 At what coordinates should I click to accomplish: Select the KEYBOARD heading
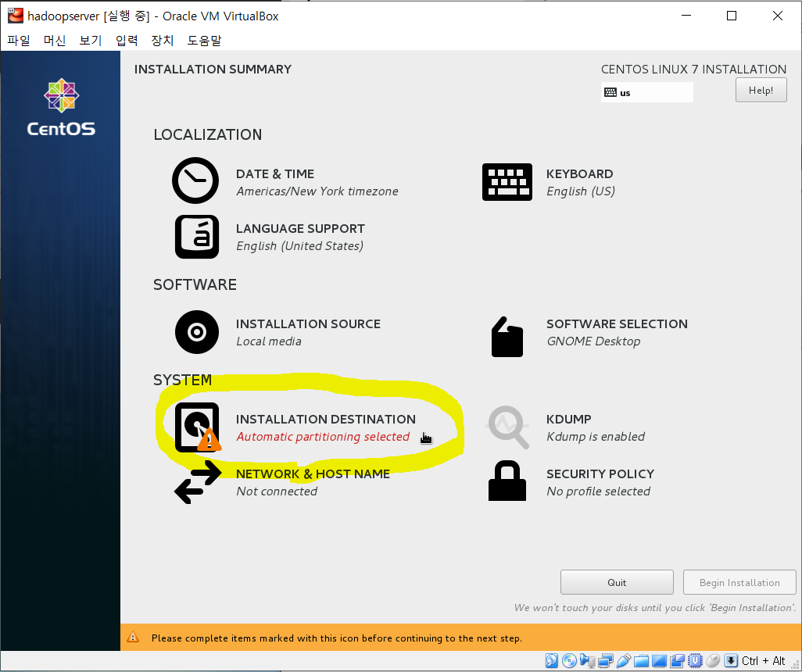click(579, 174)
